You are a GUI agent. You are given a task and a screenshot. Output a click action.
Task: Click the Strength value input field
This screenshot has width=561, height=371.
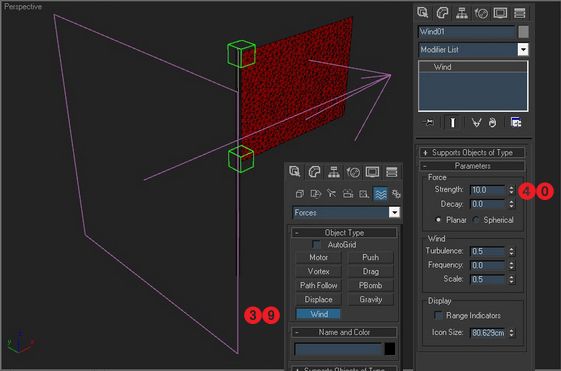[x=488, y=190]
